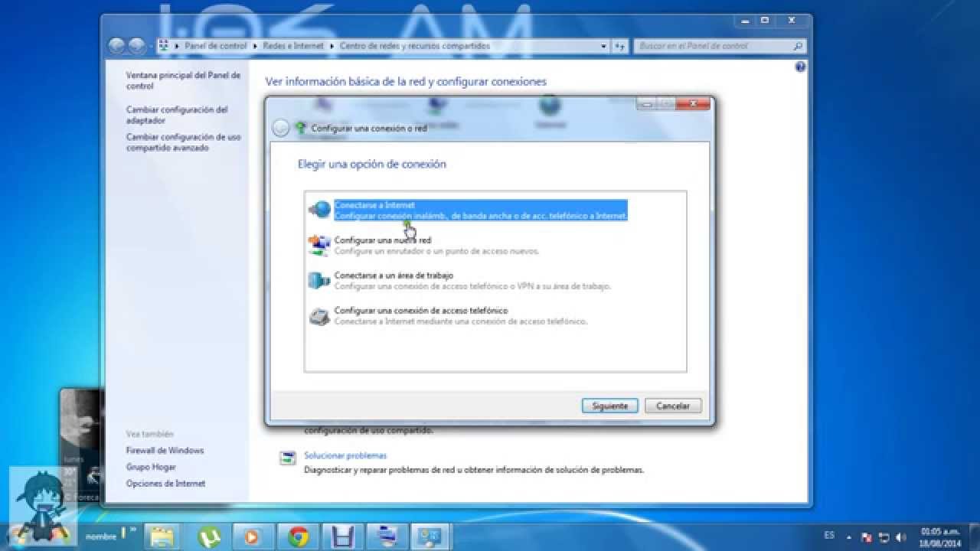Click the Control Panel forward navigation button
Screen dimensions: 980x551
pyautogui.click(x=136, y=46)
